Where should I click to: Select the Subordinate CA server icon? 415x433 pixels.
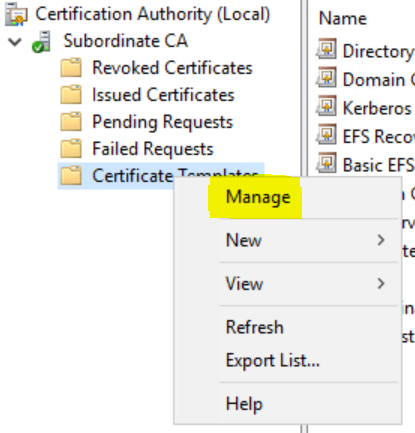(41, 42)
